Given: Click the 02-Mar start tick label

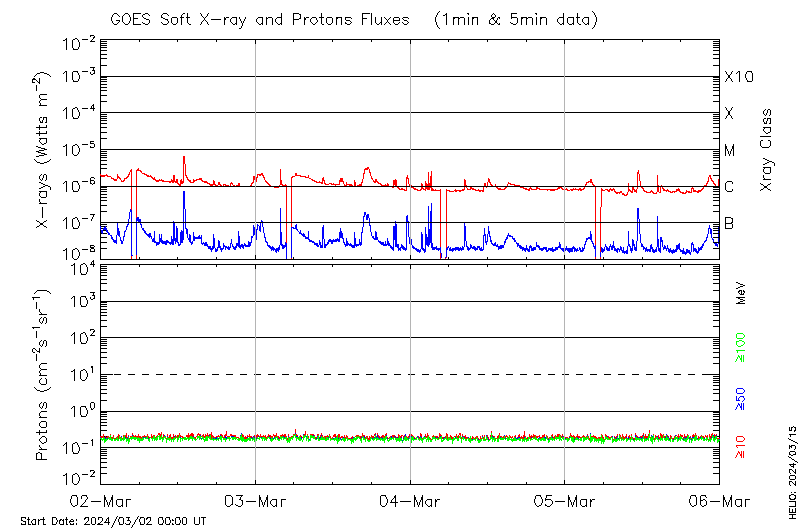Looking at the screenshot, I should (x=101, y=501).
